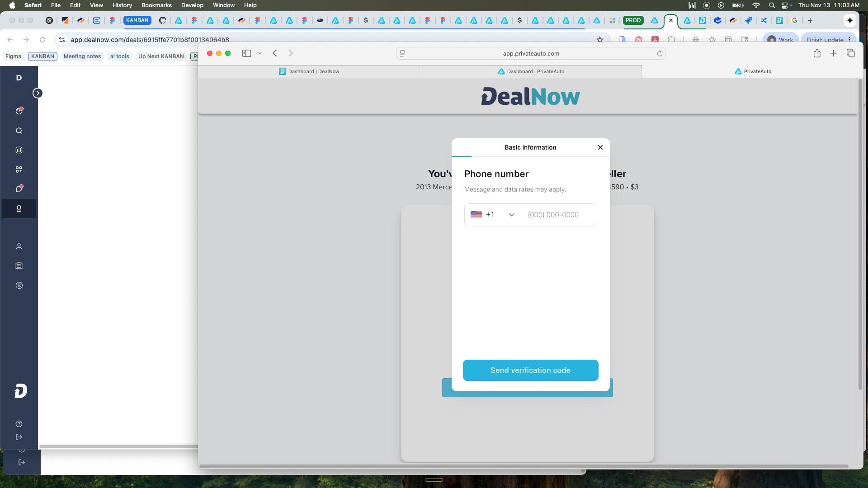Open the user profile icon in sidebar
Screen dimensions: 868x488
tap(19, 246)
